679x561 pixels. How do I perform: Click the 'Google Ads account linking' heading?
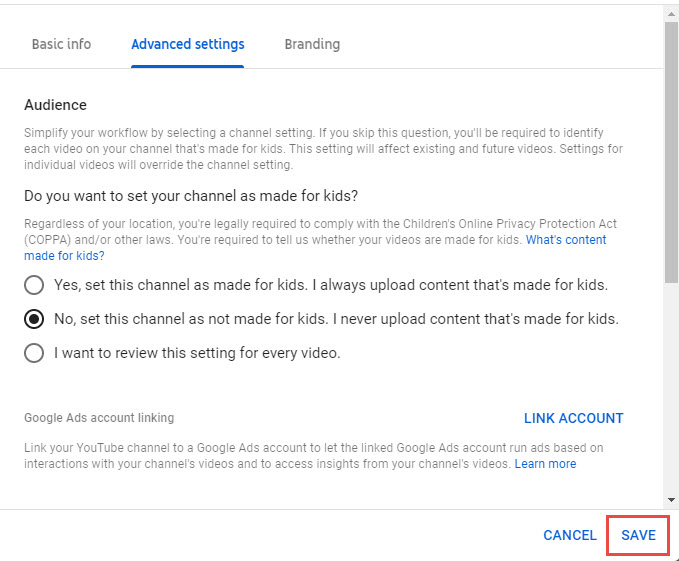(x=99, y=418)
